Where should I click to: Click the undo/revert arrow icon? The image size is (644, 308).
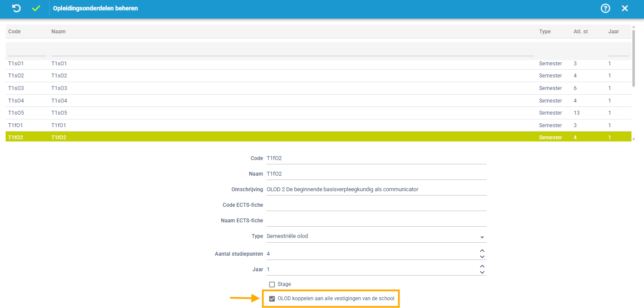click(x=16, y=8)
